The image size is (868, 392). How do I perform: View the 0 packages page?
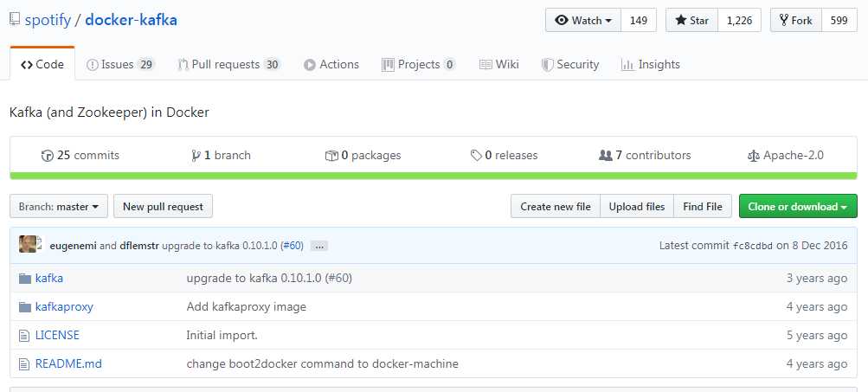pyautogui.click(x=363, y=156)
